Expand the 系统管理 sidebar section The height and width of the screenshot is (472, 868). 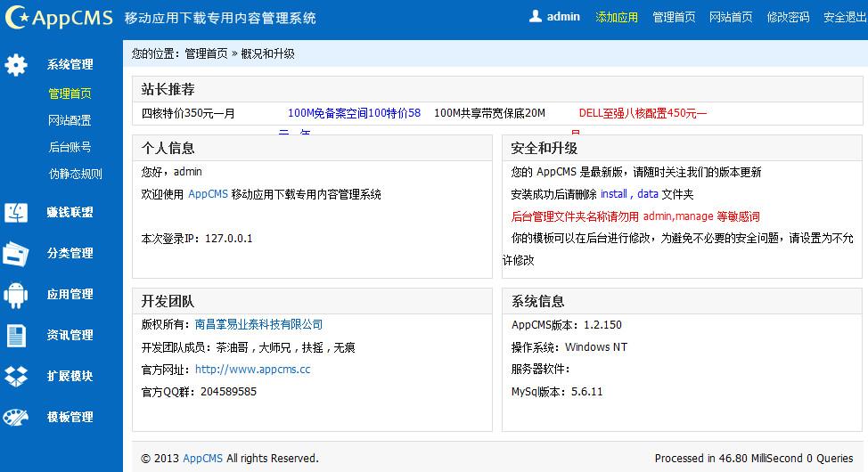tap(70, 65)
